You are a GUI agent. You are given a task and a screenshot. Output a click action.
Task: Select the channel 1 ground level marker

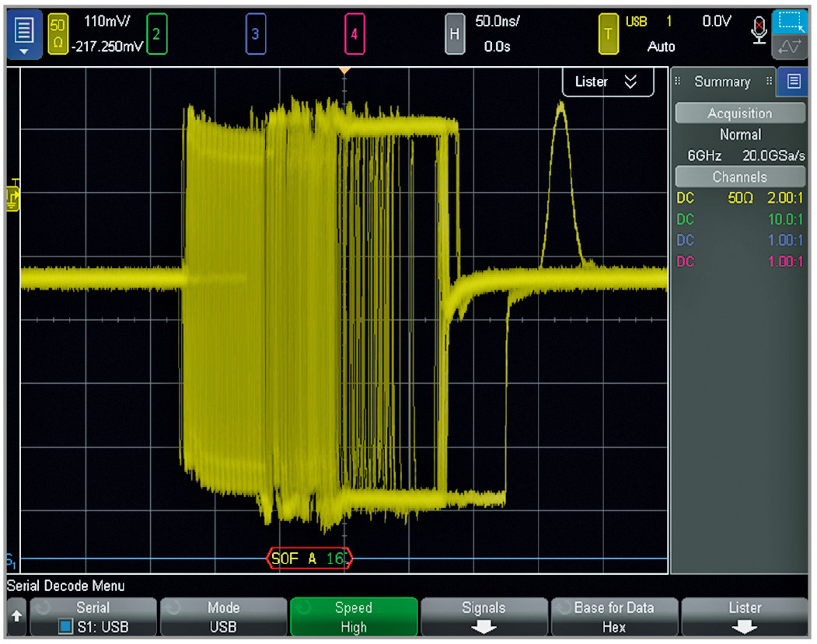pyautogui.click(x=12, y=199)
